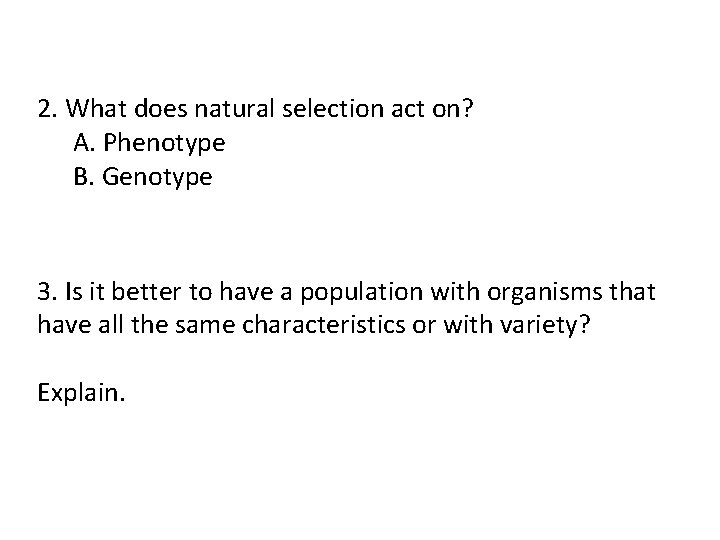Click the letter "B." before Genotype

point(84,177)
